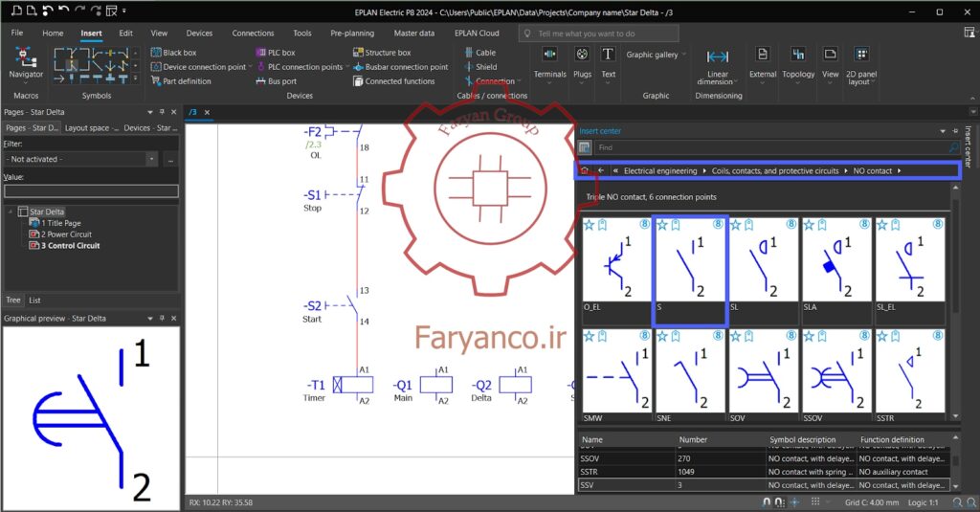The image size is (980, 512).
Task: Click the home icon in Insert center breadcrumb
Action: 585,170
